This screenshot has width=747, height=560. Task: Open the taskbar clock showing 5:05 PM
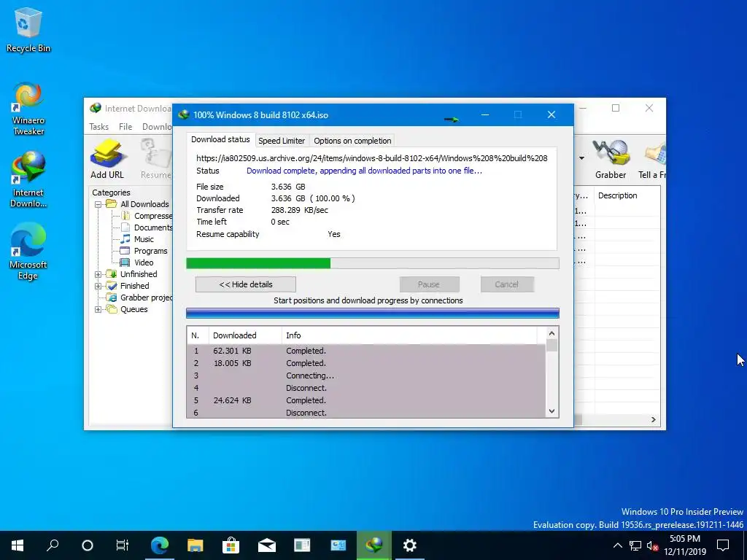[x=684, y=545]
